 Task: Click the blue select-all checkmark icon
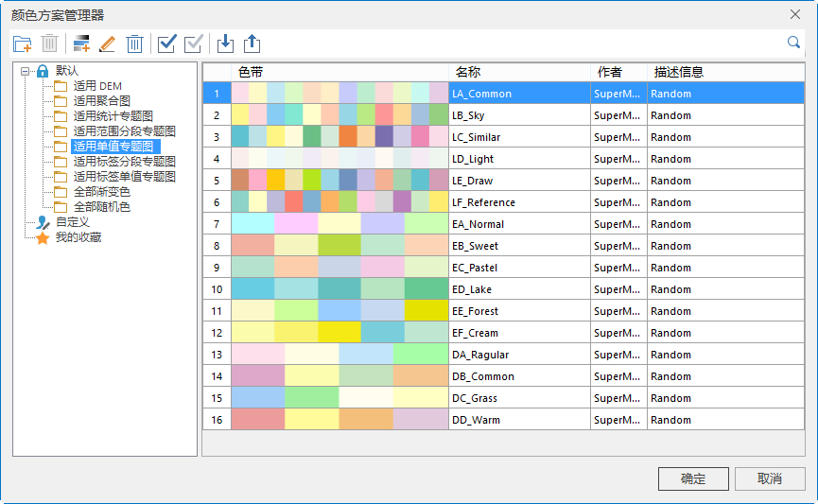coord(167,43)
